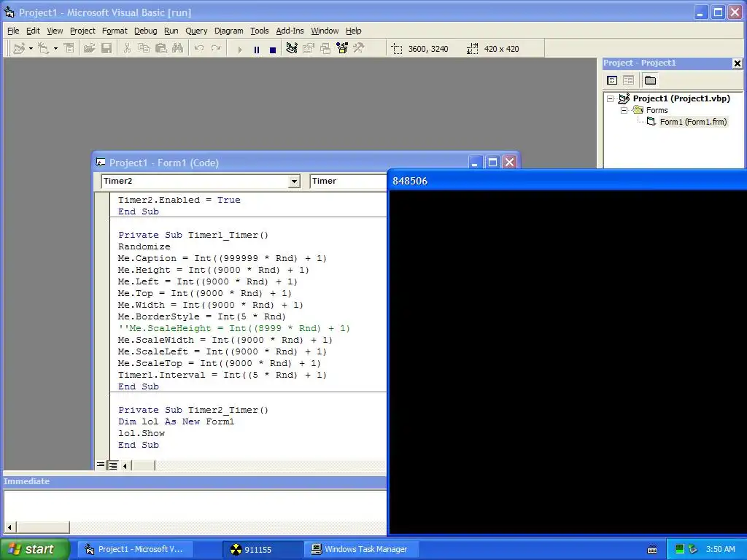Open the Add-Ins menu

click(x=290, y=31)
